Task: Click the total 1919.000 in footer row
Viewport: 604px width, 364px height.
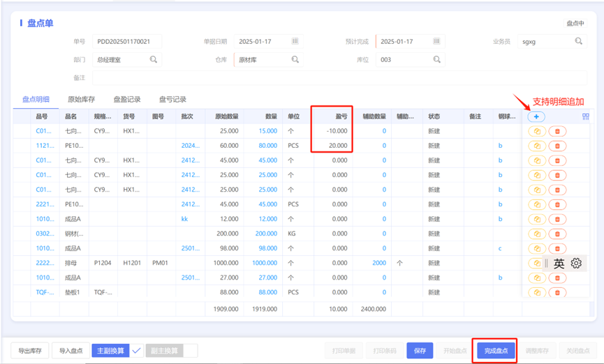Action: coord(265,309)
